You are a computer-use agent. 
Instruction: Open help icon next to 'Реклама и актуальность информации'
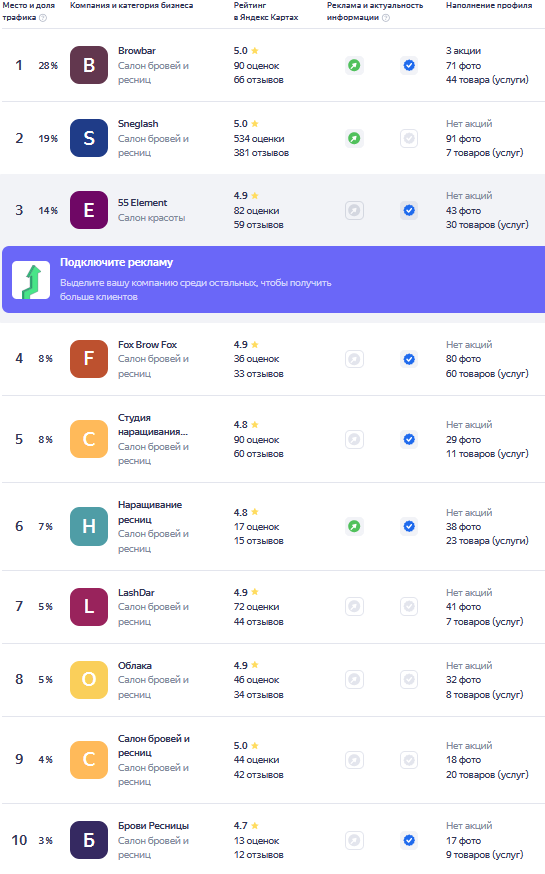386,18
